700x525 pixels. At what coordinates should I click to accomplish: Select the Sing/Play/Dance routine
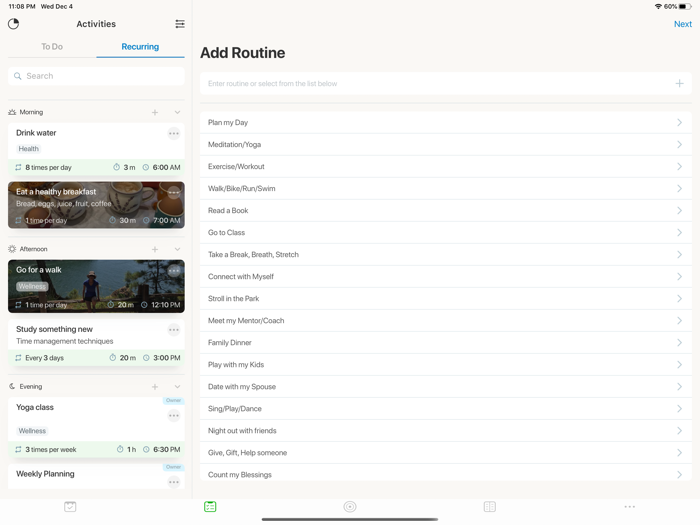(x=446, y=409)
